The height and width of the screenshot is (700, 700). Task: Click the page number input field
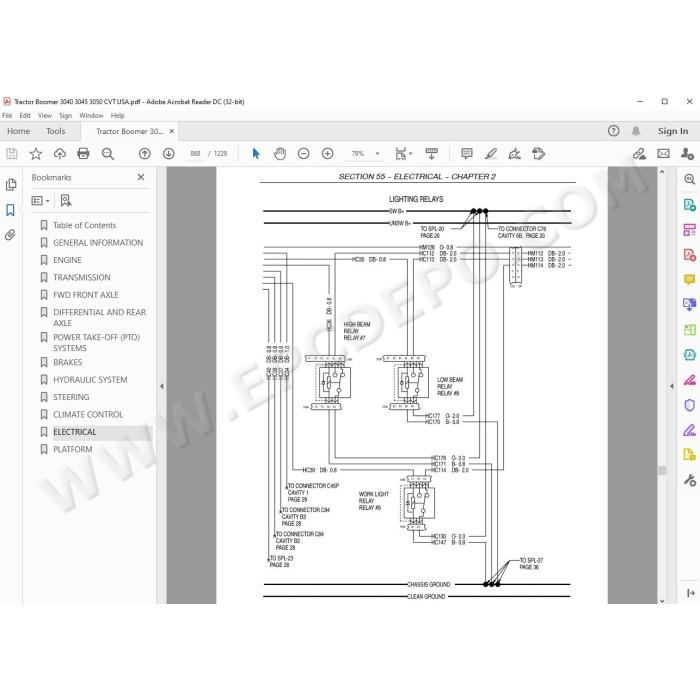pos(196,154)
